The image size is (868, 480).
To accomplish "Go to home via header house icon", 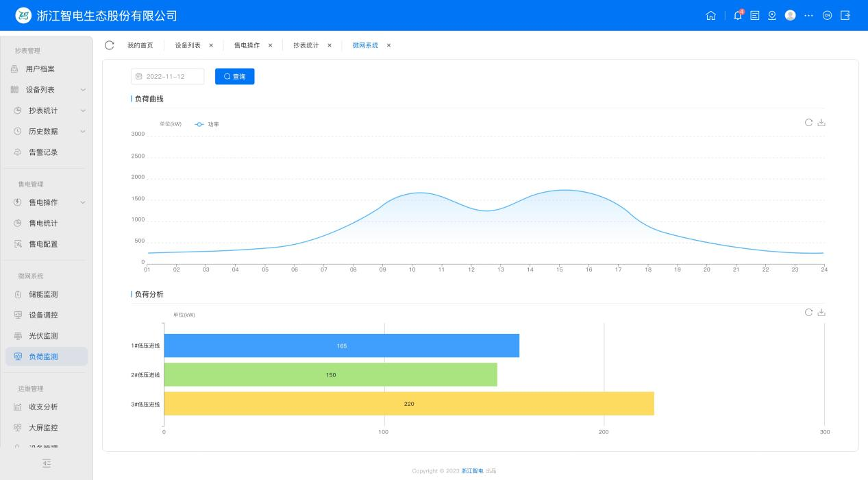I will point(710,16).
